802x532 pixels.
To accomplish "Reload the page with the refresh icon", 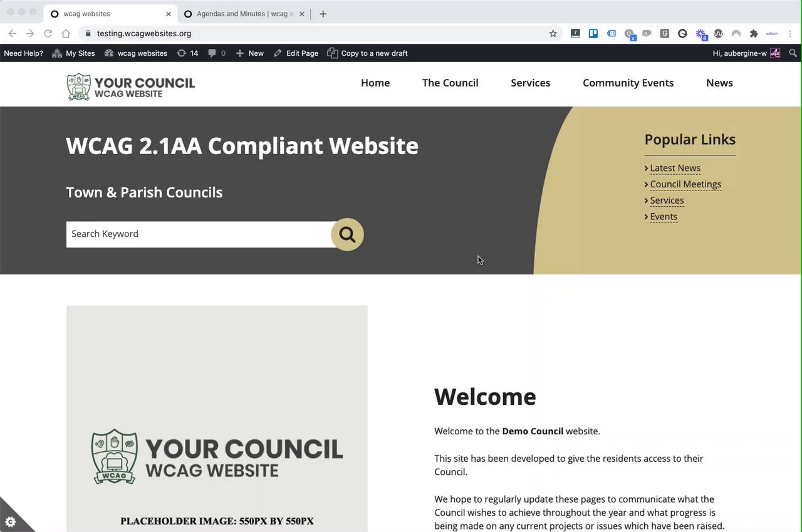I will (48, 34).
